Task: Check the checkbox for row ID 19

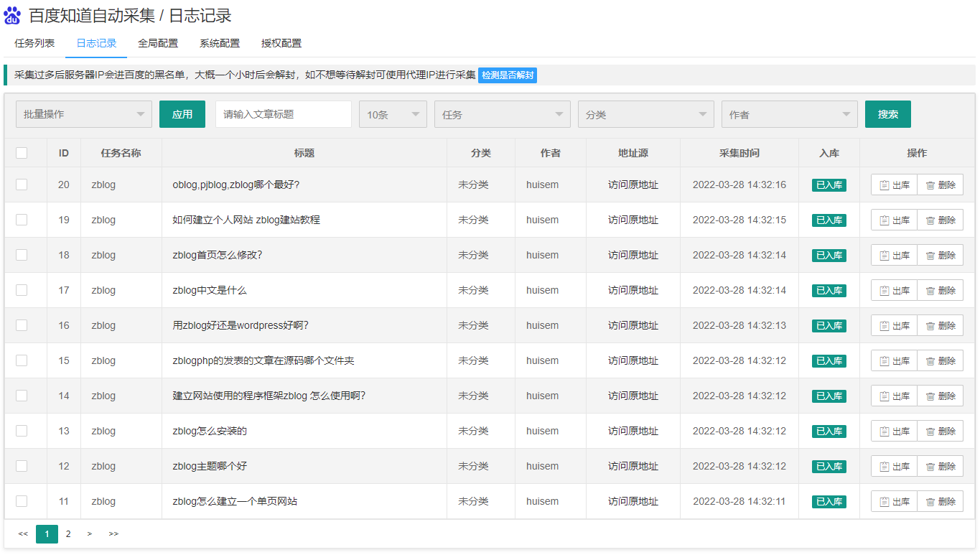Action: pyautogui.click(x=22, y=220)
